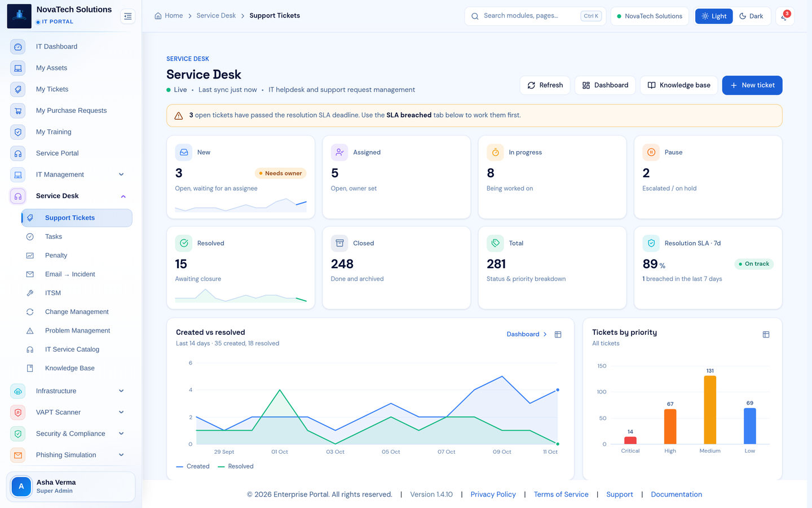Open the New tickets summary card
Image resolution: width=812 pixels, height=508 pixels.
241,177
